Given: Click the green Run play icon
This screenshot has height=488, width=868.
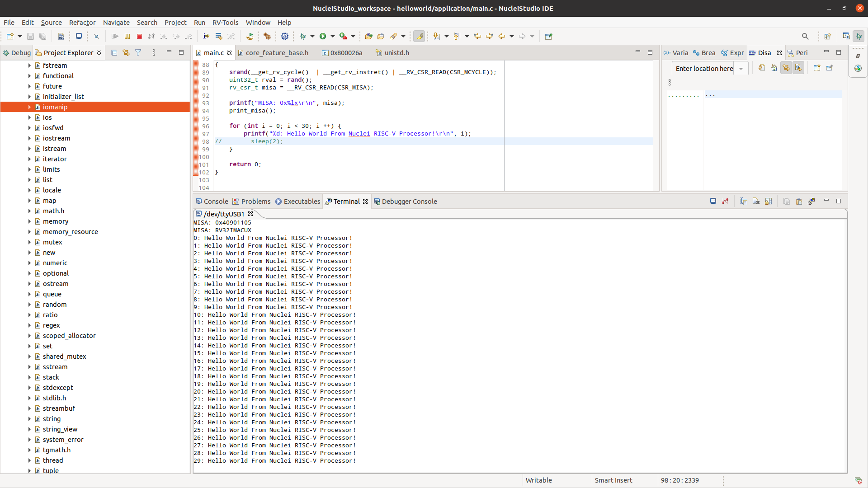Looking at the screenshot, I should tap(323, 36).
